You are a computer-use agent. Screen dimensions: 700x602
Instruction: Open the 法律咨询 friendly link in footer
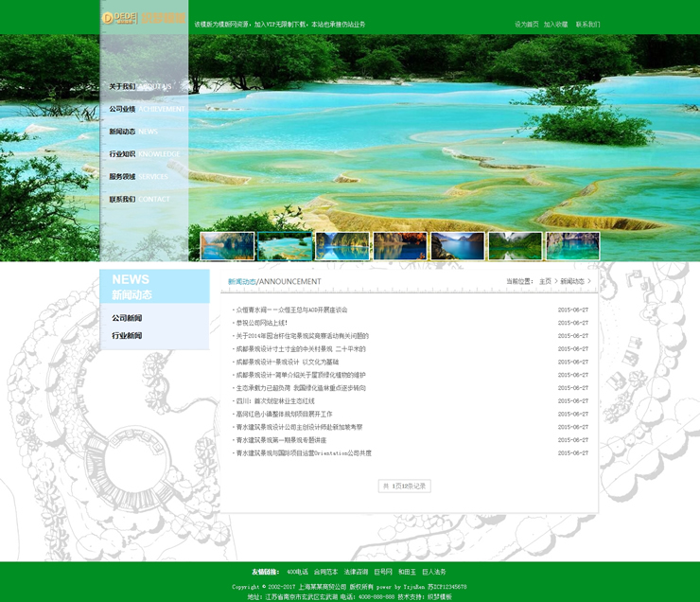coord(356,572)
